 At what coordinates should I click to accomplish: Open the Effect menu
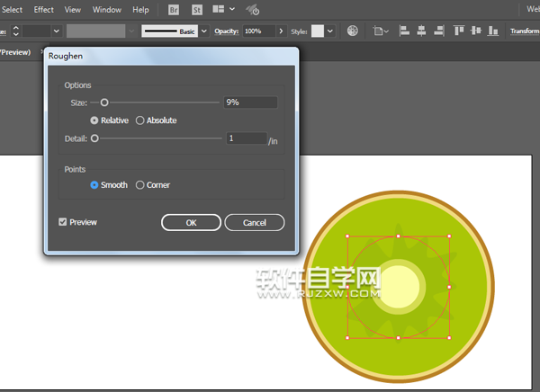tap(43, 9)
